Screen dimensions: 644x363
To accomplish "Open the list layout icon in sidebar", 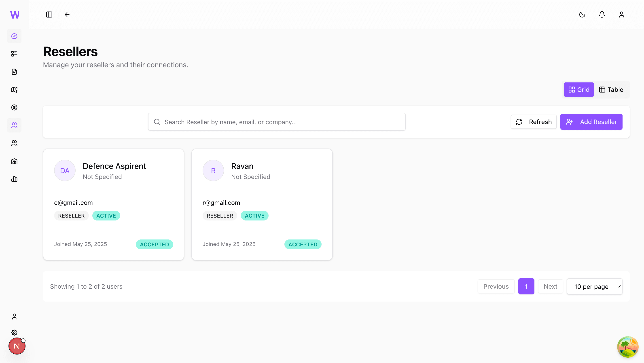I will tap(14, 54).
